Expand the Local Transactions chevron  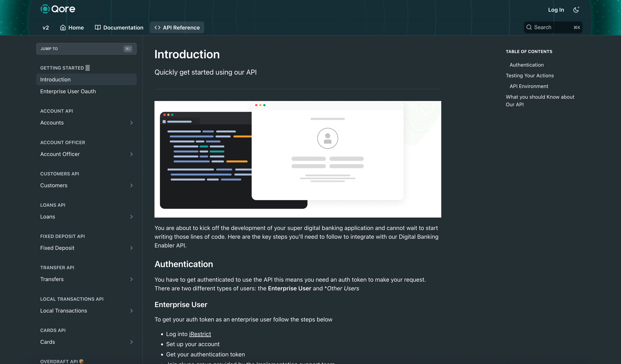[131, 311]
